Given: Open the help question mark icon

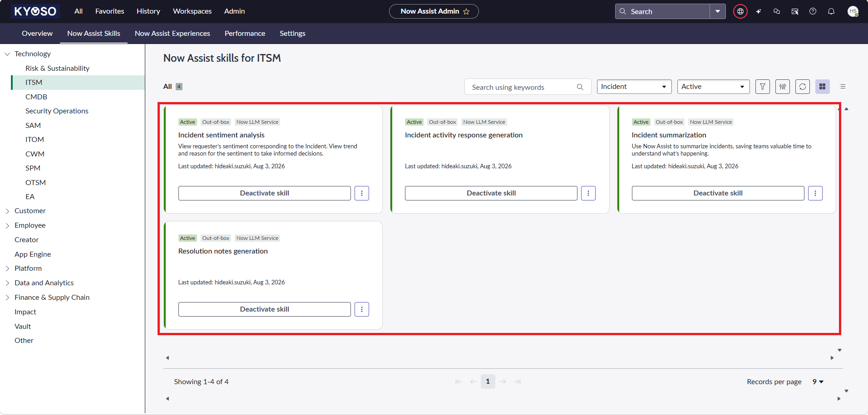Looking at the screenshot, I should [x=813, y=11].
